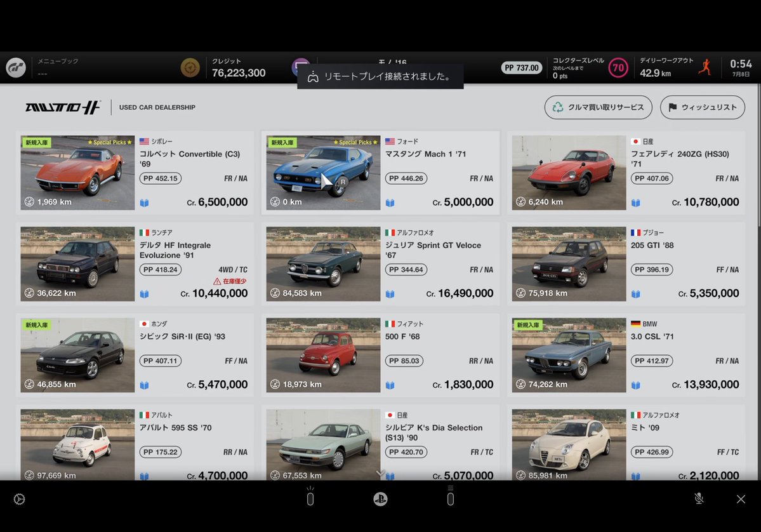Click the AUTO dealership logo

tap(63, 107)
